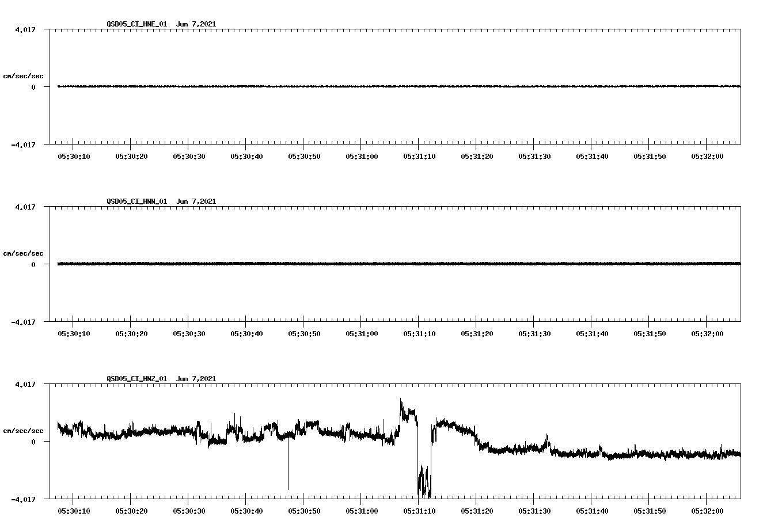The width and height of the screenshot is (782, 532).
Task: Click the HNN plot time label 05:30:20
Action: pyautogui.click(x=131, y=334)
